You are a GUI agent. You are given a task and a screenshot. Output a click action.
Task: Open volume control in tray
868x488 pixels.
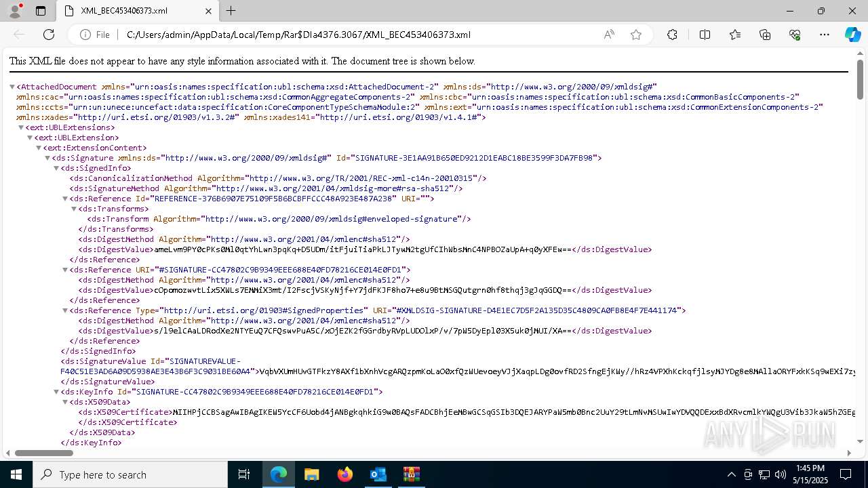[781, 474]
